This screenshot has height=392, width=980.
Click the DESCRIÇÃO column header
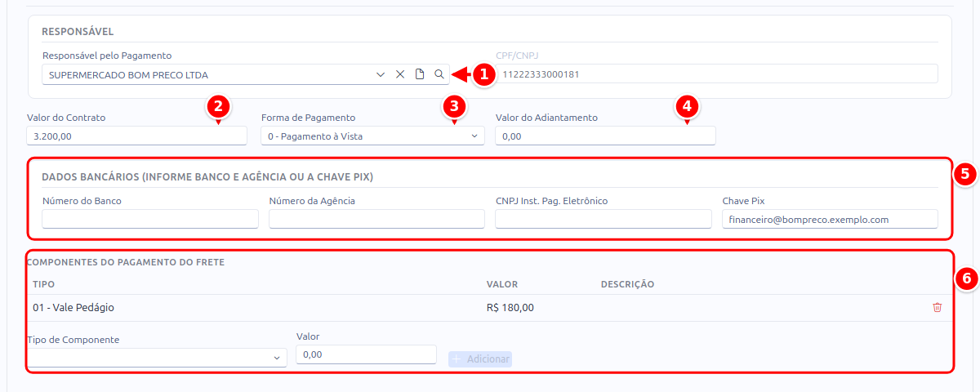tap(628, 284)
